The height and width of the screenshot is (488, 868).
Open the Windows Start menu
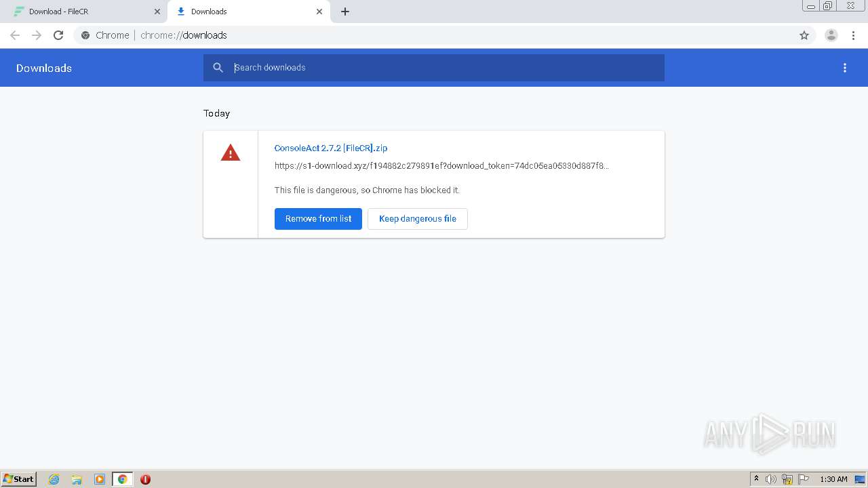point(19,479)
